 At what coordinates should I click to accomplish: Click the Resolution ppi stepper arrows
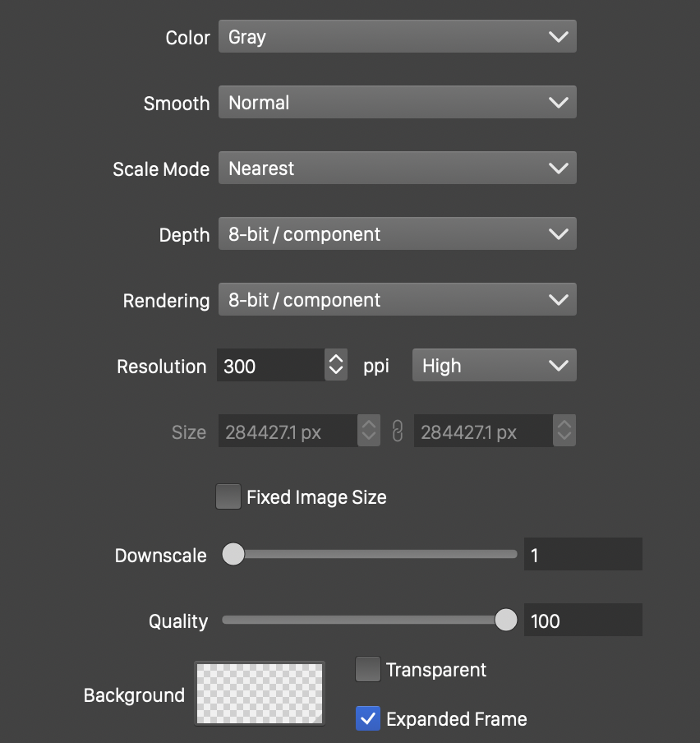pos(335,366)
